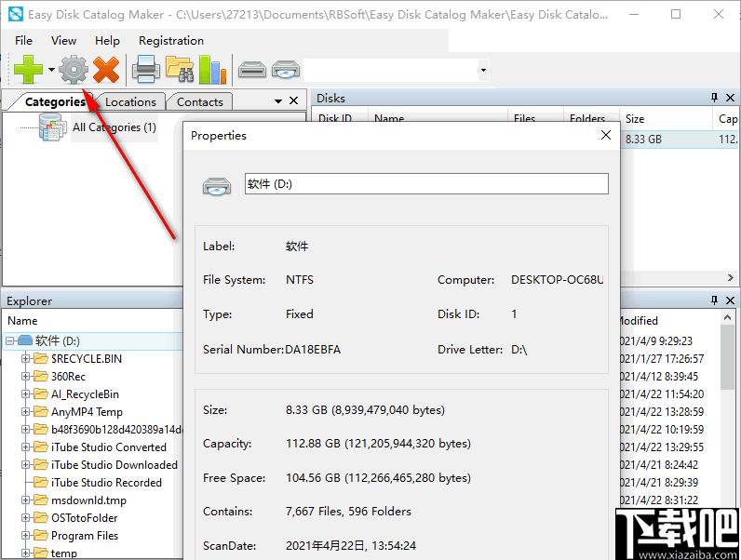
Task: Click the gear Properties toolbar icon
Action: [74, 70]
